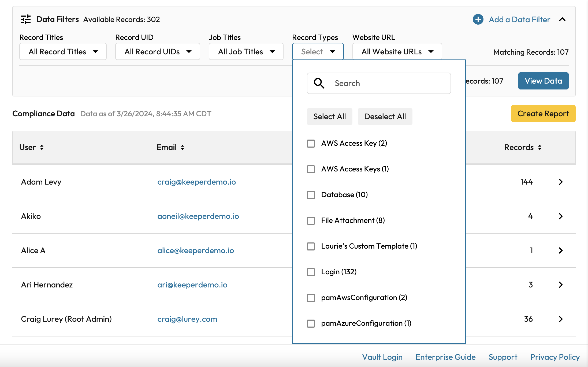Viewport: 588px width, 367px height.
Task: Tick the AWS Access Key (2) checkbox
Action: pyautogui.click(x=311, y=143)
